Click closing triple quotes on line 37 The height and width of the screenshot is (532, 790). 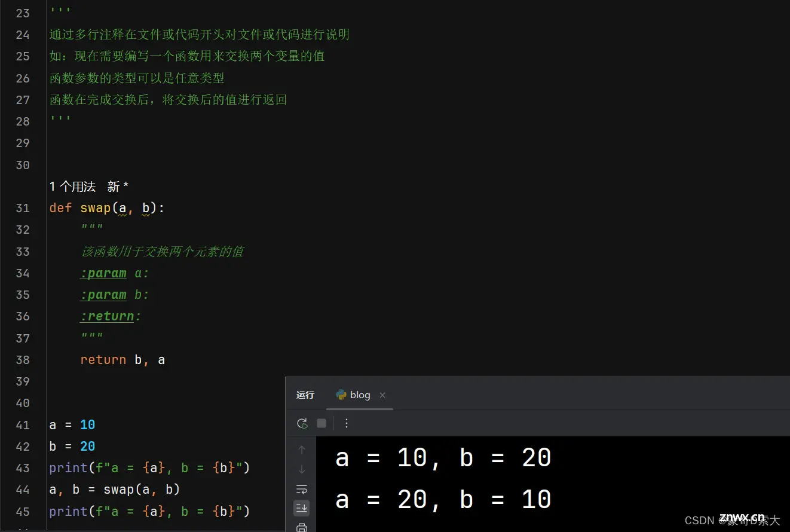click(x=91, y=336)
